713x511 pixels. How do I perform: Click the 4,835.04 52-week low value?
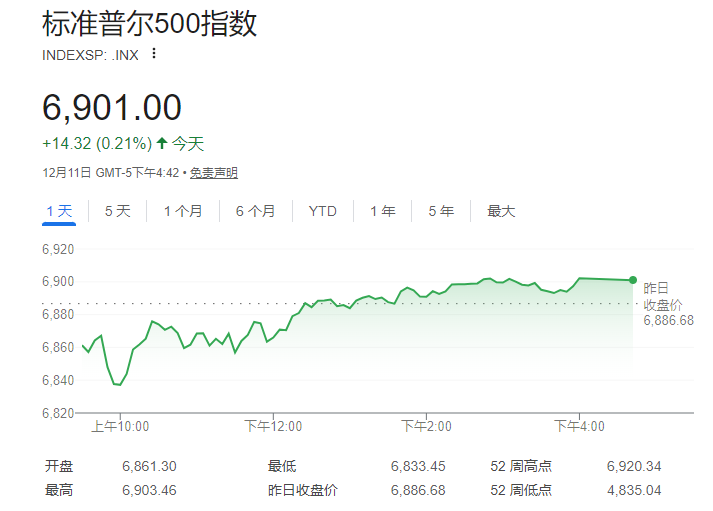[x=634, y=491]
